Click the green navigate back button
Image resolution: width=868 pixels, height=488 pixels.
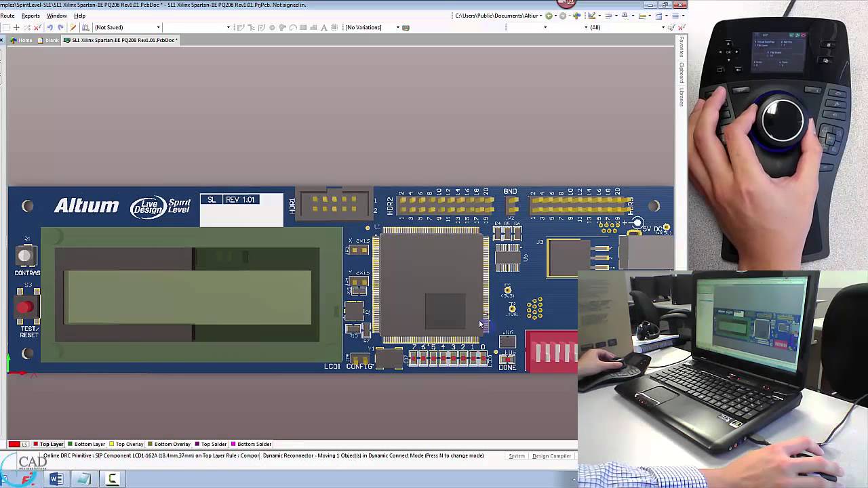549,16
